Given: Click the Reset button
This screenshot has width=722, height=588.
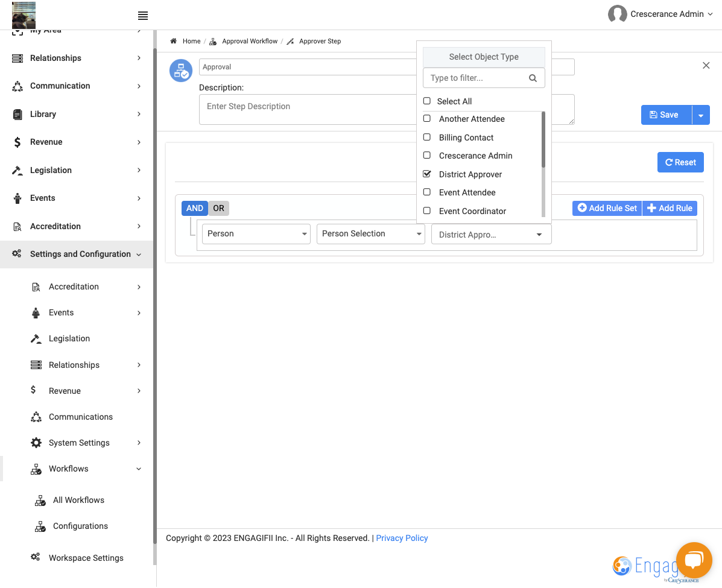Looking at the screenshot, I should pyautogui.click(x=680, y=163).
